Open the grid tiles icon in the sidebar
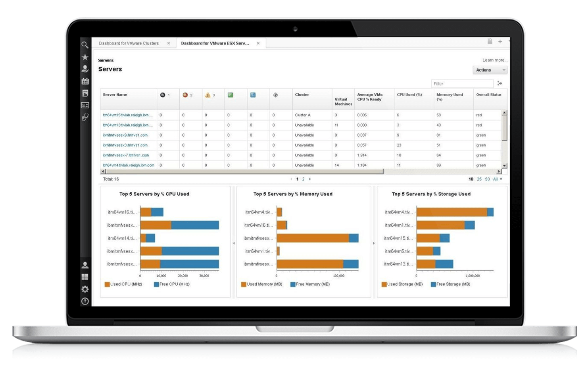This screenshot has width=588, height=370. coord(85,277)
